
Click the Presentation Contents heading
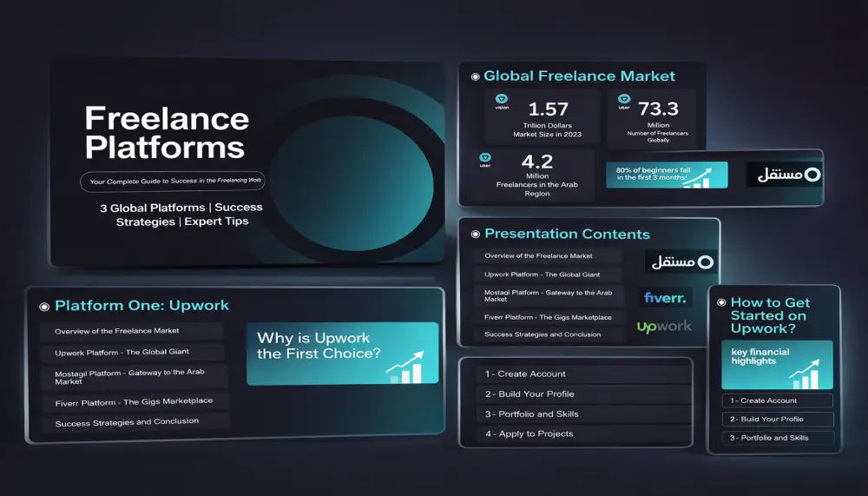tap(567, 234)
